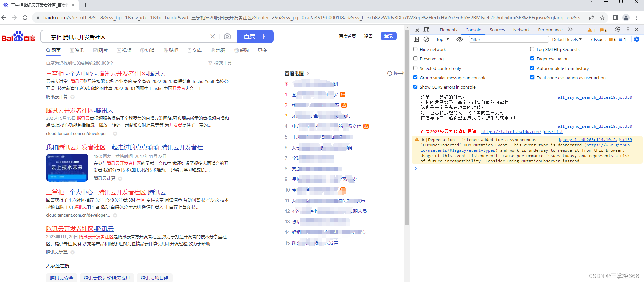Click 百度一下 search button

255,36
